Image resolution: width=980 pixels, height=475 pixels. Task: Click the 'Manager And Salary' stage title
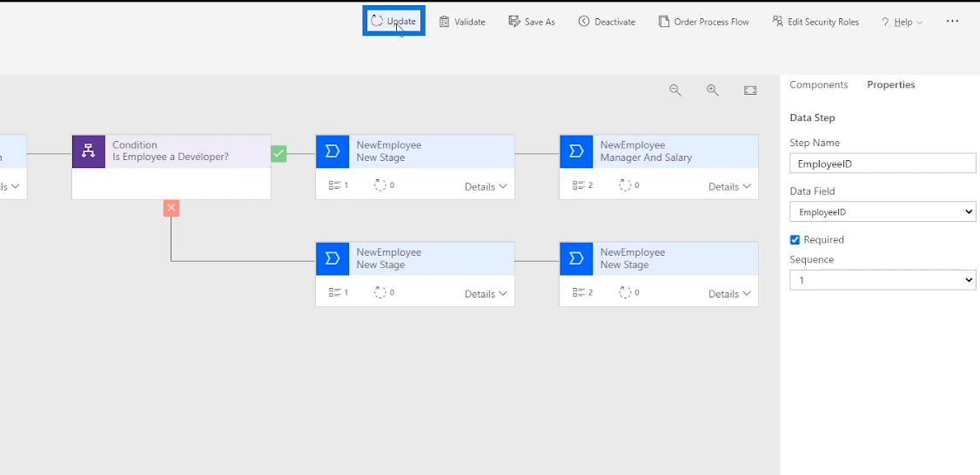[646, 157]
